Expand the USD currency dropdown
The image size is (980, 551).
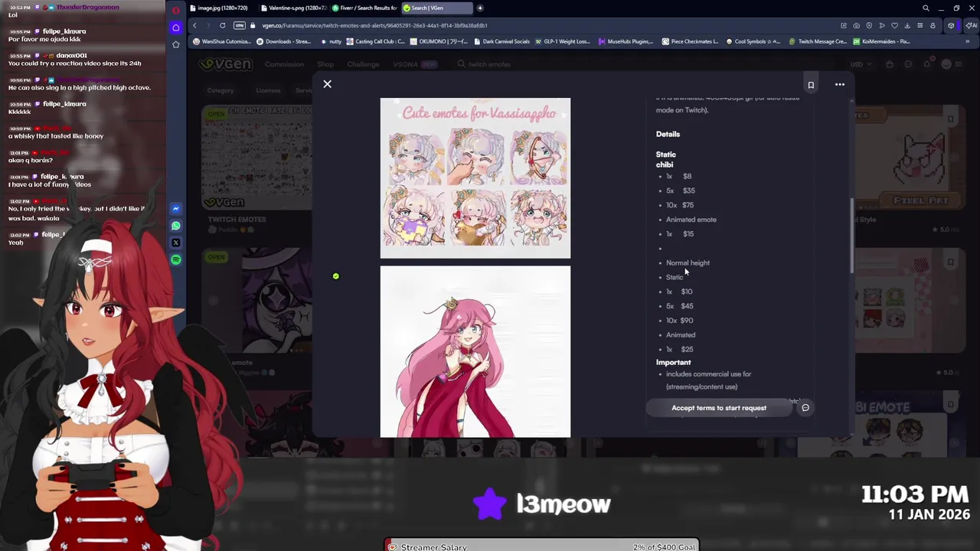[x=861, y=64]
